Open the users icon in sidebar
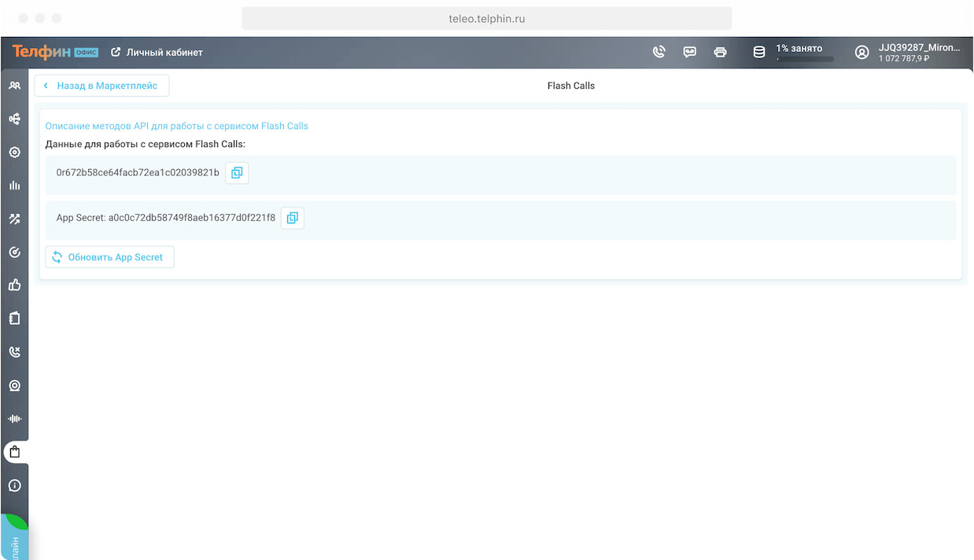Viewport: 974px width, 560px height. [x=14, y=86]
